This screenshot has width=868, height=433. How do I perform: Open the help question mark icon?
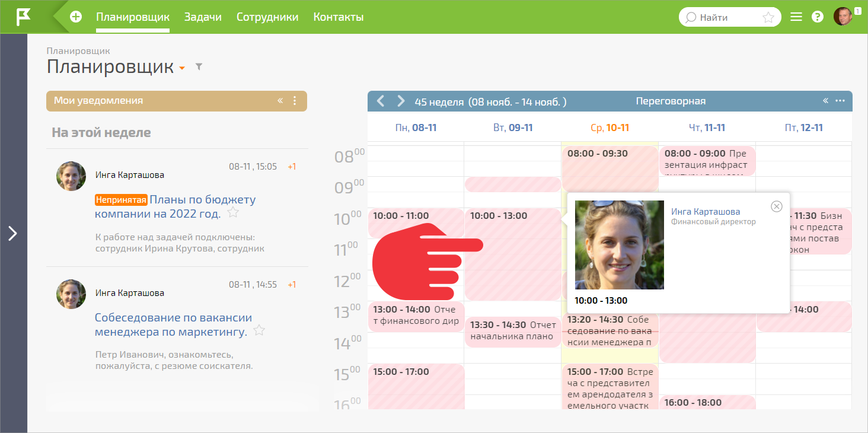tap(818, 17)
